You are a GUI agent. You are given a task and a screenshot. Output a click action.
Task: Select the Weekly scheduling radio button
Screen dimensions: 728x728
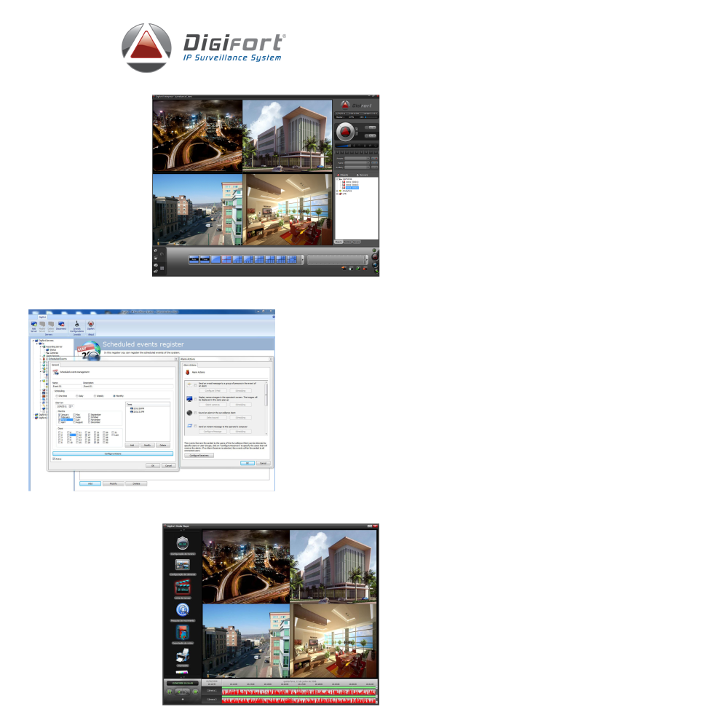pyautogui.click(x=95, y=396)
